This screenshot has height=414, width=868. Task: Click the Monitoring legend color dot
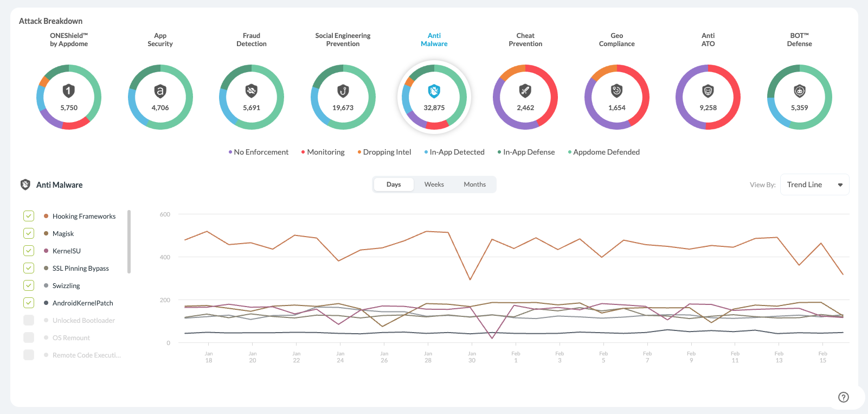pos(303,152)
